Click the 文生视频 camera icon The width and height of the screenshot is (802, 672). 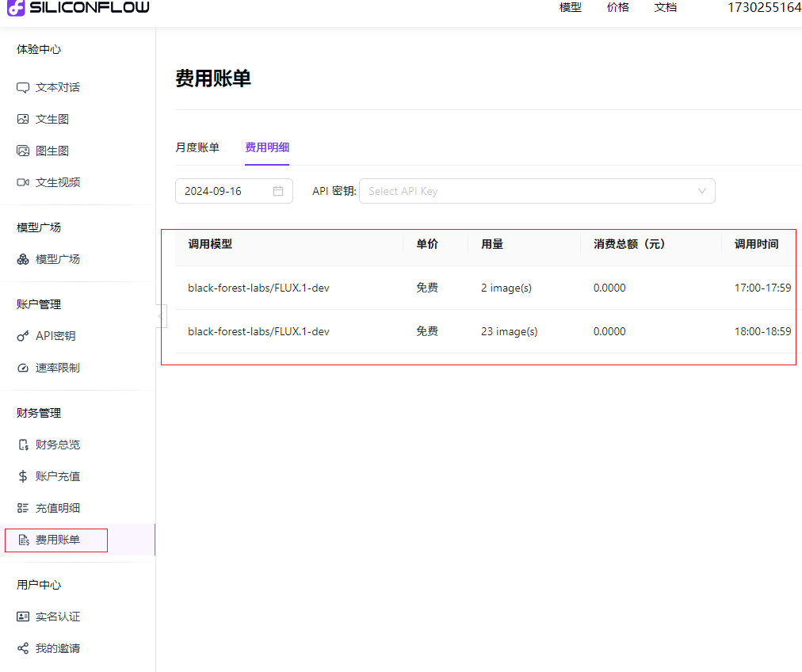pyautogui.click(x=23, y=182)
